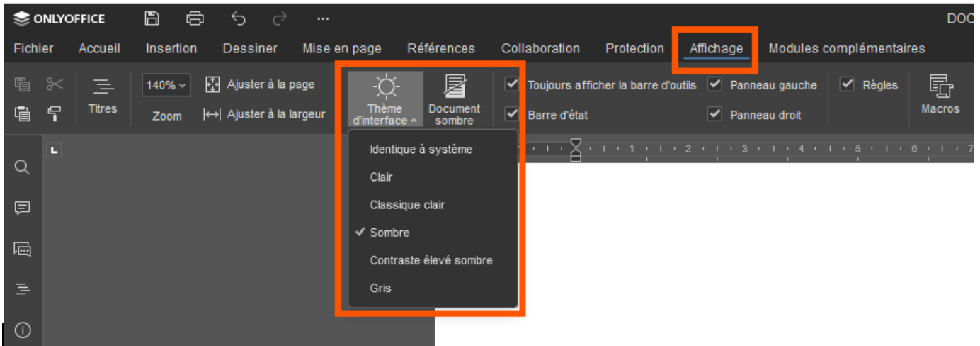This screenshot has width=980, height=346.
Task: Click the Save icon in title bar
Action: pyautogui.click(x=152, y=18)
